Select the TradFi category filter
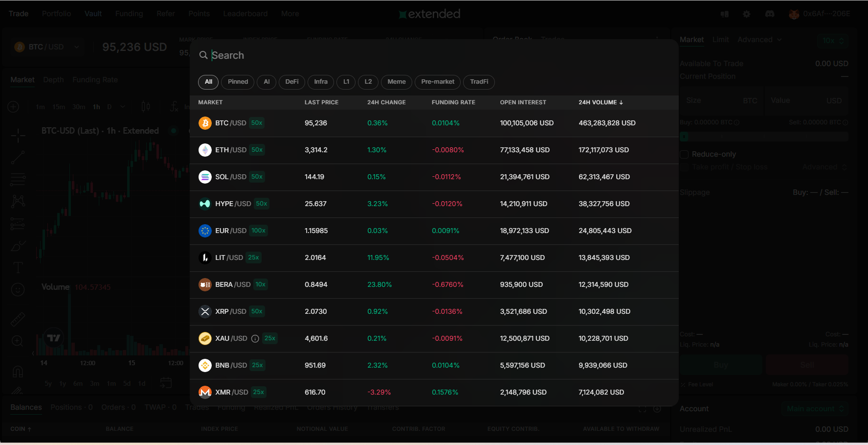This screenshot has width=868, height=445. click(x=479, y=82)
